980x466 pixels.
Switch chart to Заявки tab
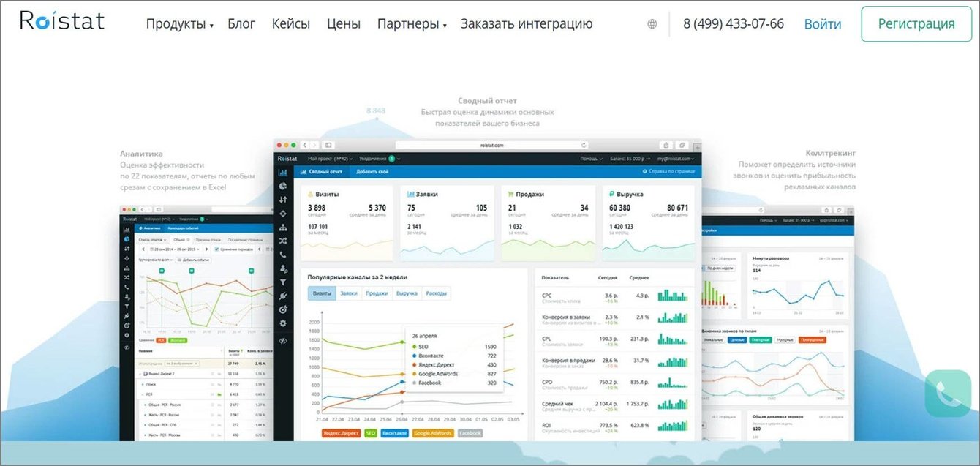[x=349, y=293]
